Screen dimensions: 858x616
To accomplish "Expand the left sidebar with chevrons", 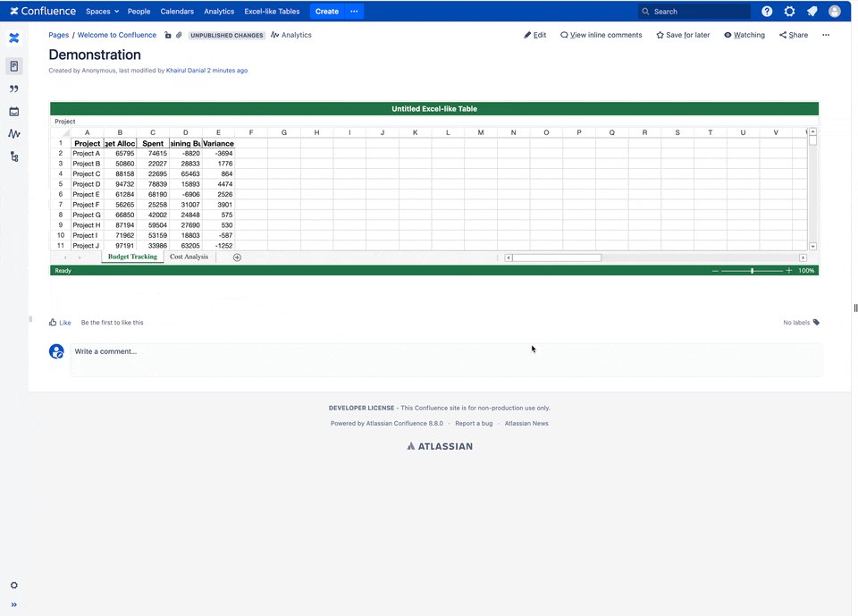I will [14, 604].
